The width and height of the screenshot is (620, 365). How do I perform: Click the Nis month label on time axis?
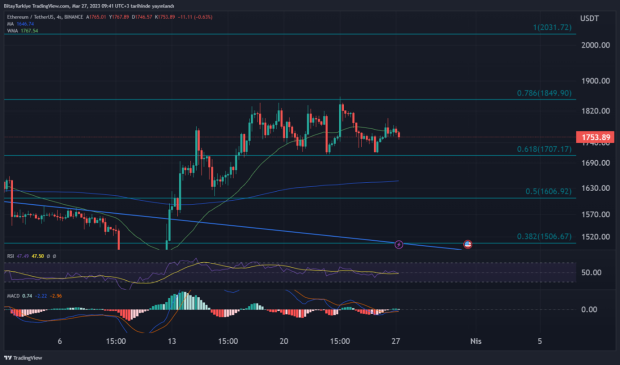[x=476, y=341]
